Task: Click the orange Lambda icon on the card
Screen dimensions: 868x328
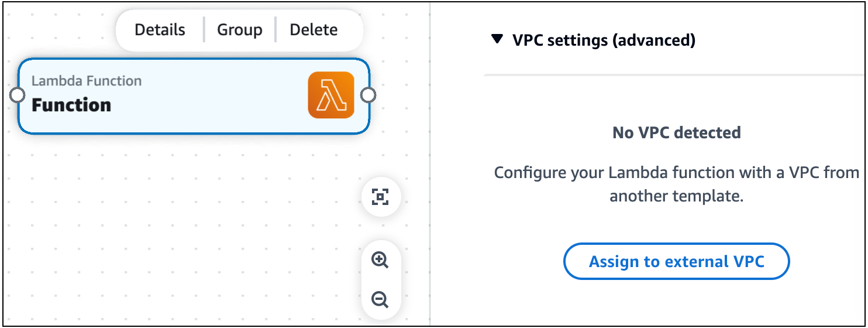Action: 331,95
